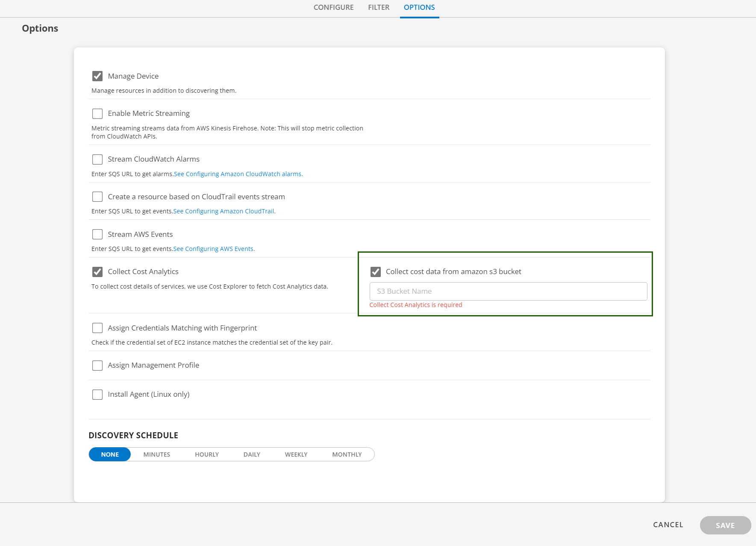
Task: Select MONTHLY discovery schedule
Action: 347,455
